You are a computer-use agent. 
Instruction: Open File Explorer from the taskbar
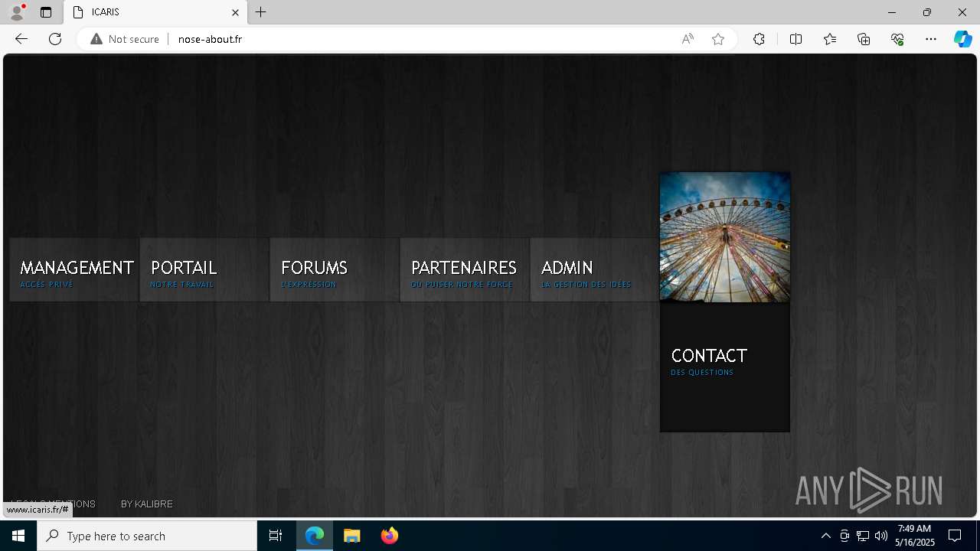[x=352, y=536]
